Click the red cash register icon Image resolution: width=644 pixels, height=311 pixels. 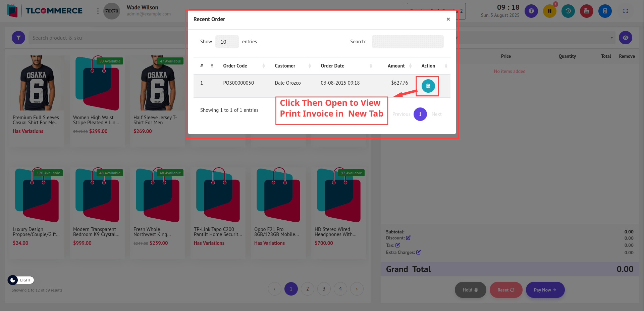click(x=586, y=11)
